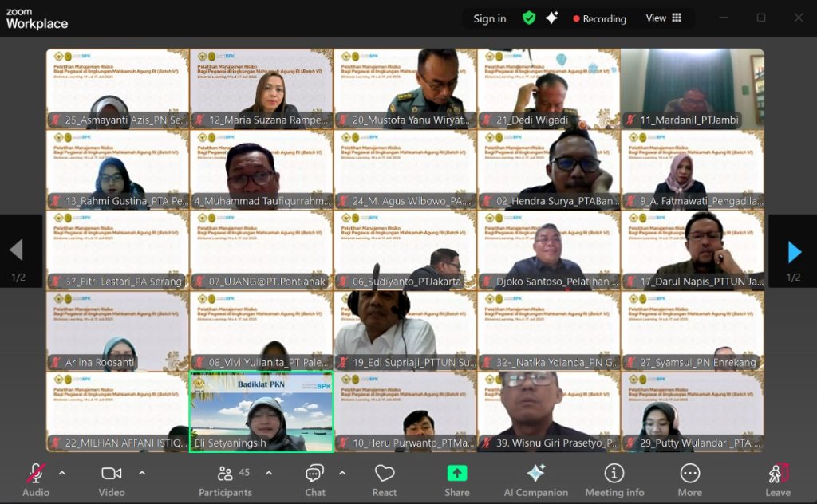Go to next page of participants
This screenshot has width=817, height=504.
click(793, 252)
